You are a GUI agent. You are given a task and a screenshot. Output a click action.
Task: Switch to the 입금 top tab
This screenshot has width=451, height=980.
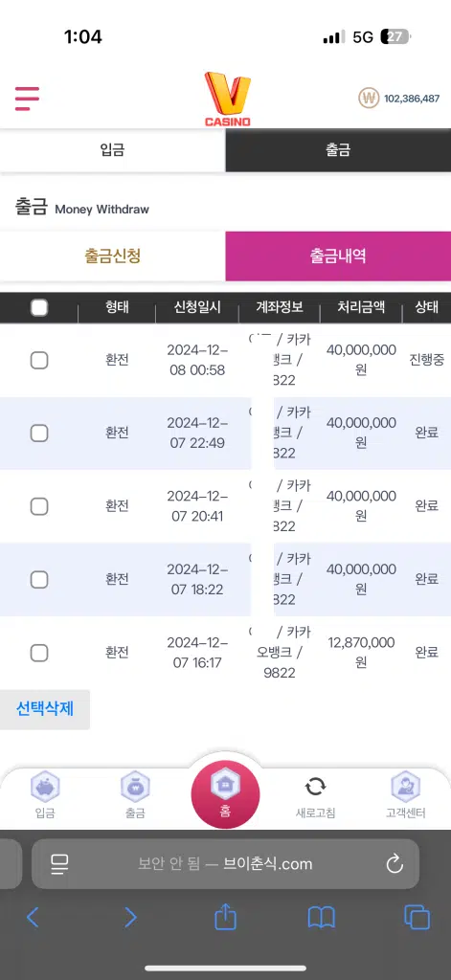point(113,150)
